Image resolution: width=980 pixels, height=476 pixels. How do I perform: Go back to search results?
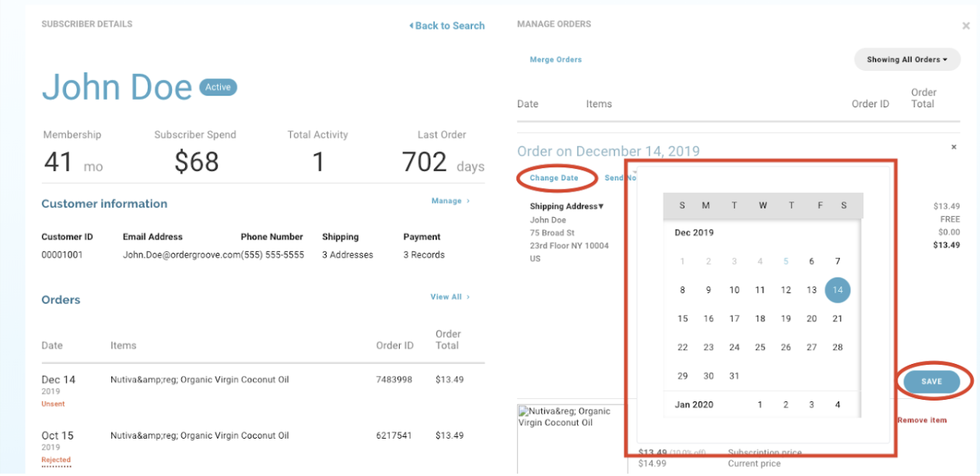[447, 26]
